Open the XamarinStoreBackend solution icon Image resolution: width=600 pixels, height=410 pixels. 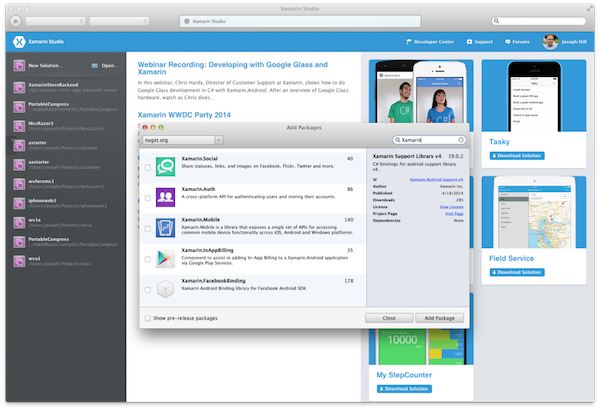[19, 88]
